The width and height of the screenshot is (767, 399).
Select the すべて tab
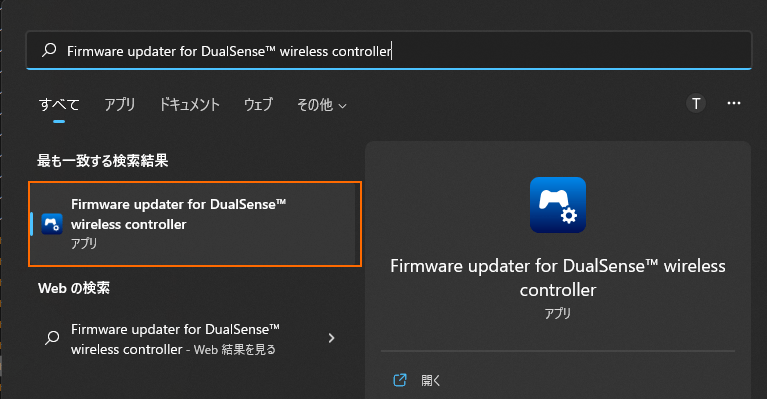coord(59,105)
